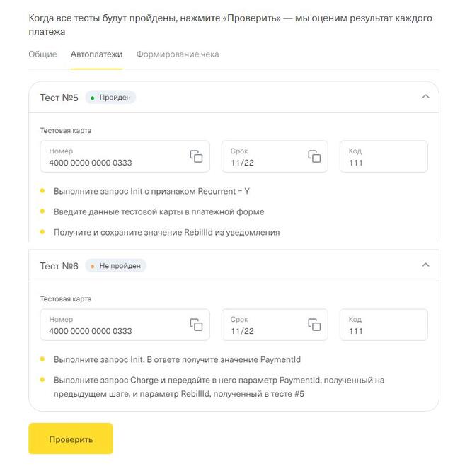Click the Номер field in Тест №5

[113, 157]
